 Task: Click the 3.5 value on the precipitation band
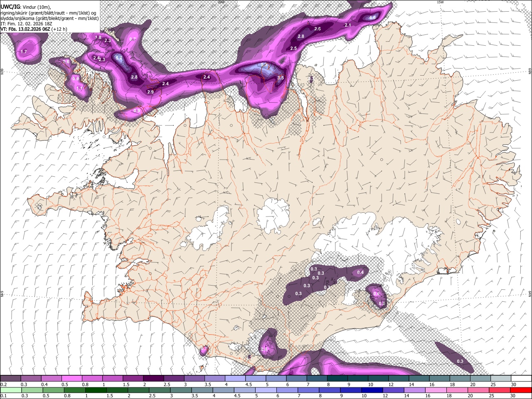281,78
